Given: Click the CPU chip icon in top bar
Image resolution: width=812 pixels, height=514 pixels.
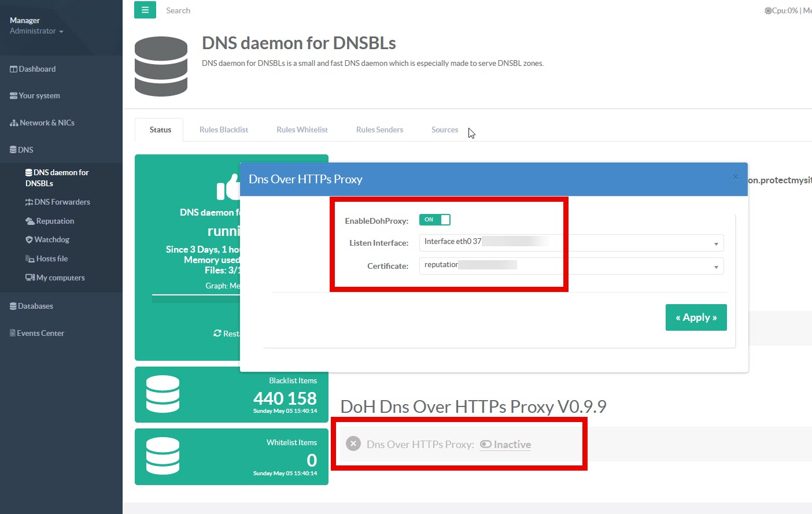Looking at the screenshot, I should click(767, 10).
